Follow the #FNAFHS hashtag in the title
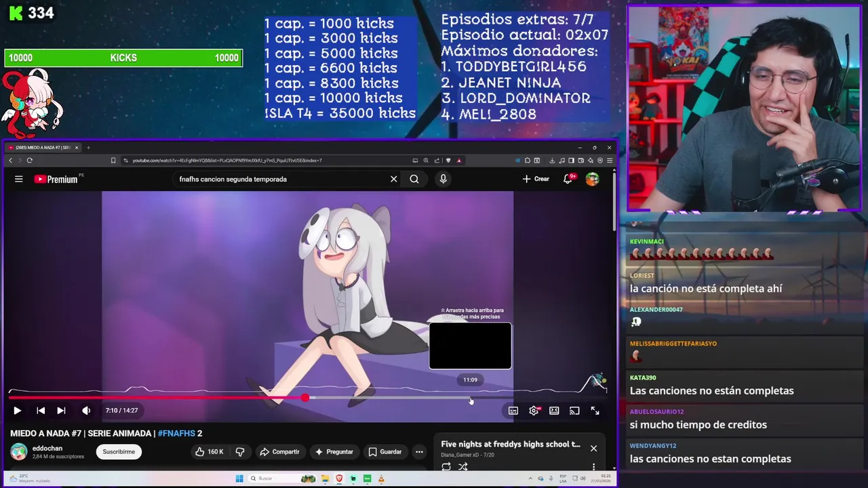 click(x=176, y=433)
